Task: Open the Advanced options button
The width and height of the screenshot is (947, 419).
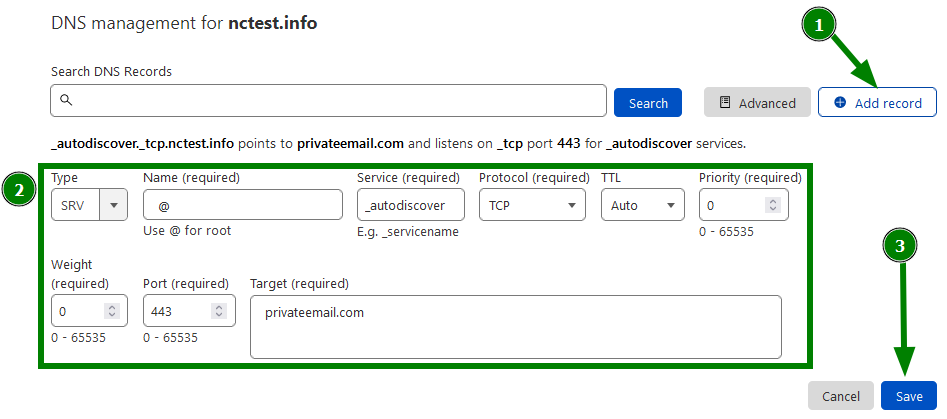Action: click(757, 103)
